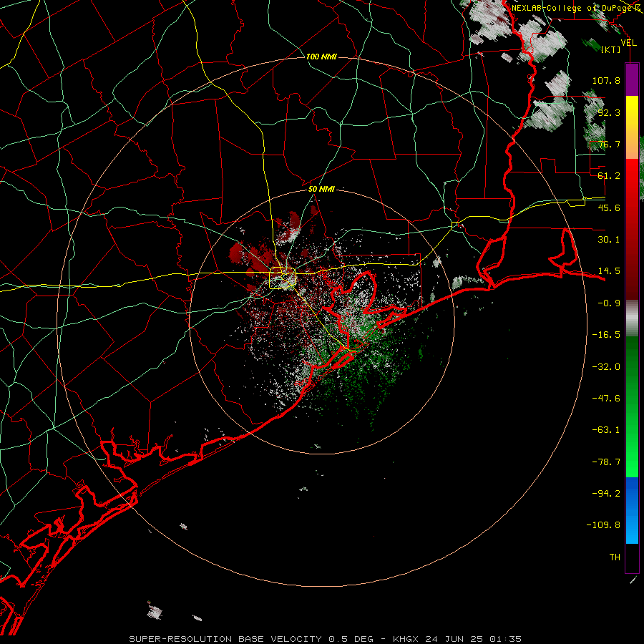Select the -0.9 velocity scale value
This screenshot has height=644, width=644.
pyautogui.click(x=609, y=303)
